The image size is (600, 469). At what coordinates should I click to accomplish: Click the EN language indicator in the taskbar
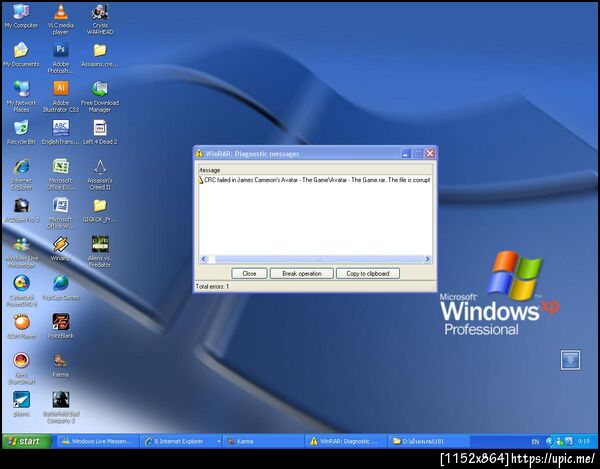(x=535, y=442)
